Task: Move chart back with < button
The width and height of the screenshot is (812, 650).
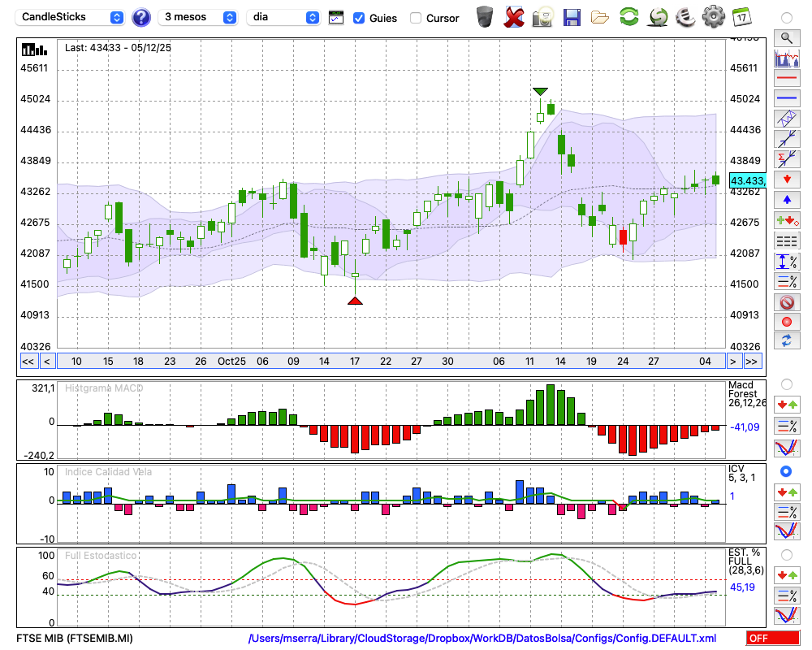Action: click(x=47, y=362)
